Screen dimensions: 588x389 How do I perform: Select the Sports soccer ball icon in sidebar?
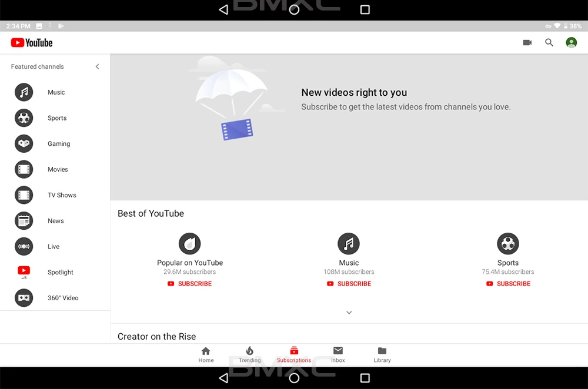point(24,118)
